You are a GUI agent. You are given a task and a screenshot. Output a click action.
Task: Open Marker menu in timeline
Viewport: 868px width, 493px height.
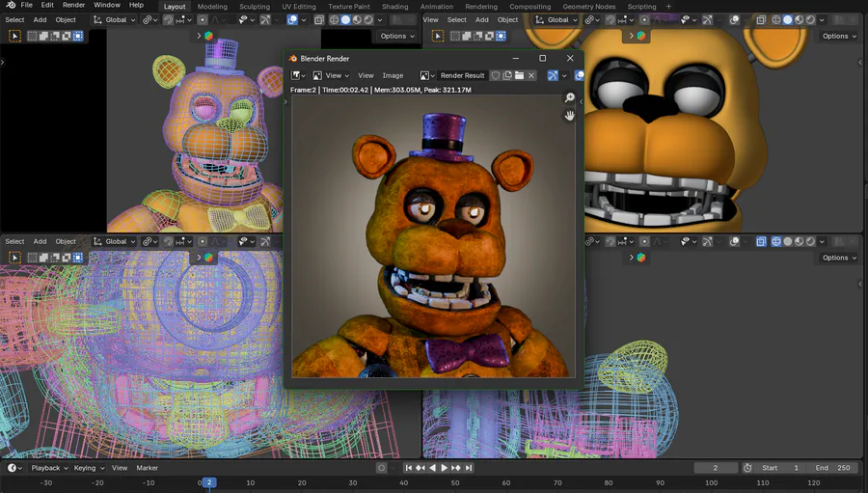[x=148, y=468]
